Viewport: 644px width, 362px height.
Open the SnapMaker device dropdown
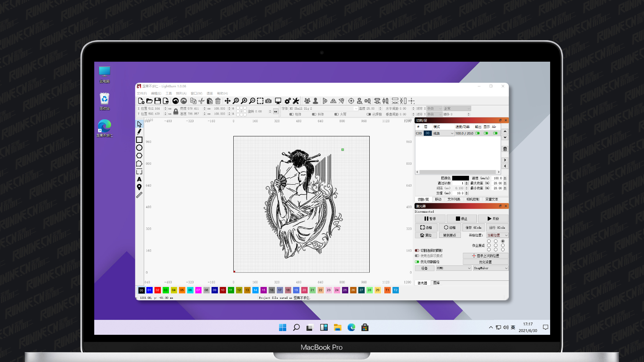(491, 268)
